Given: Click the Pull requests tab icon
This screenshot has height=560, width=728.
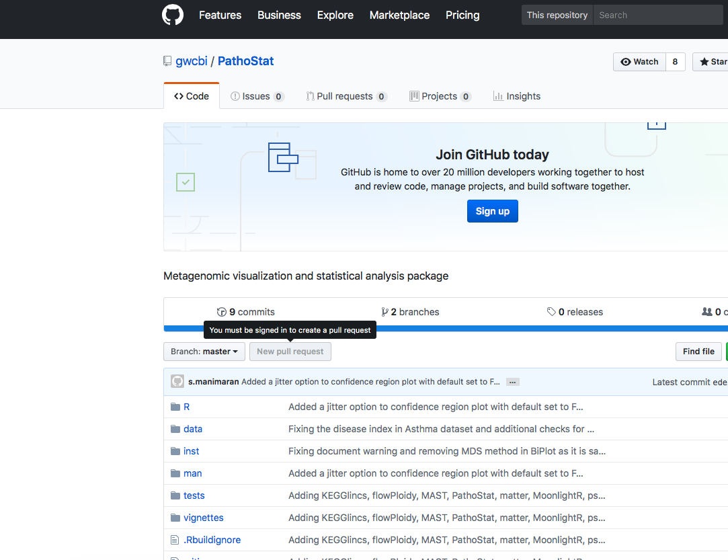Looking at the screenshot, I should coord(310,96).
